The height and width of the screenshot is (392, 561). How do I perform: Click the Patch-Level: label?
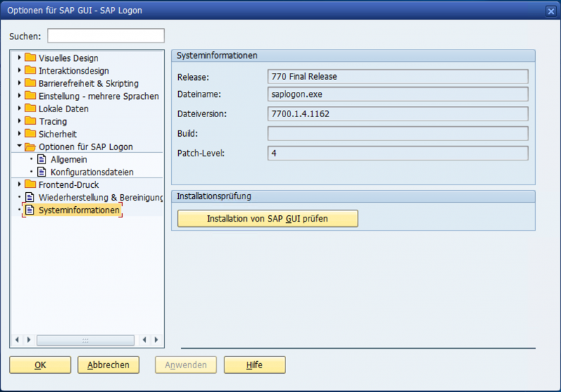[x=201, y=154]
